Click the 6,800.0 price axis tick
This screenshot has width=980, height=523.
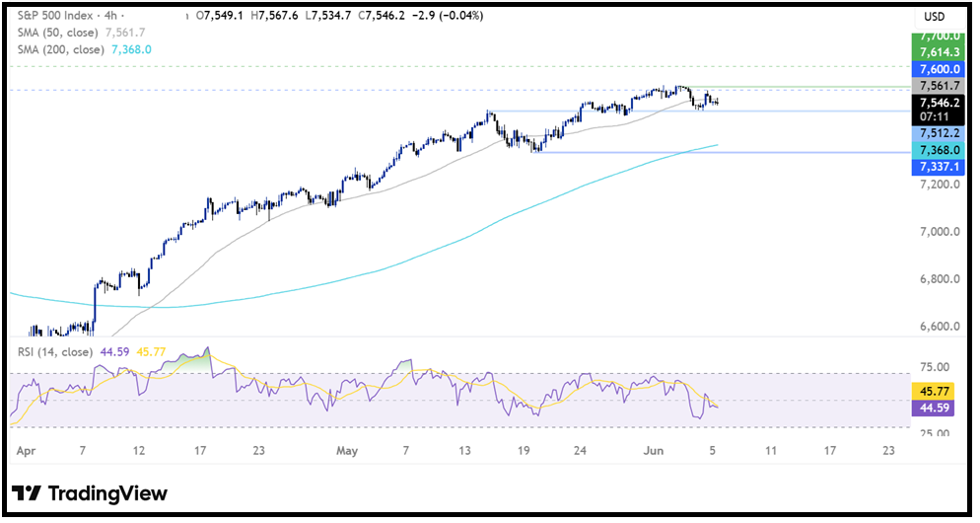coord(940,279)
